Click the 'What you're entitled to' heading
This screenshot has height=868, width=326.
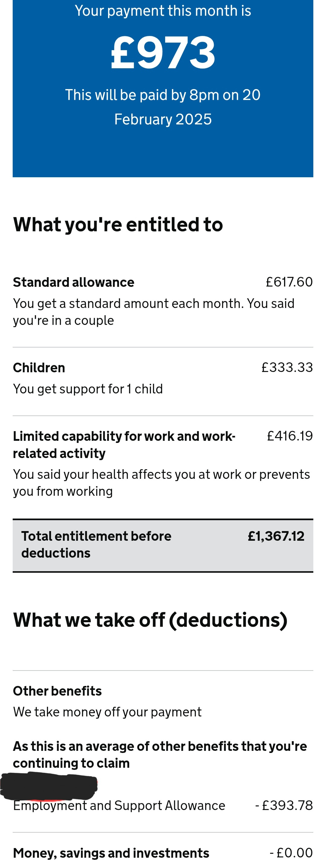[118, 224]
